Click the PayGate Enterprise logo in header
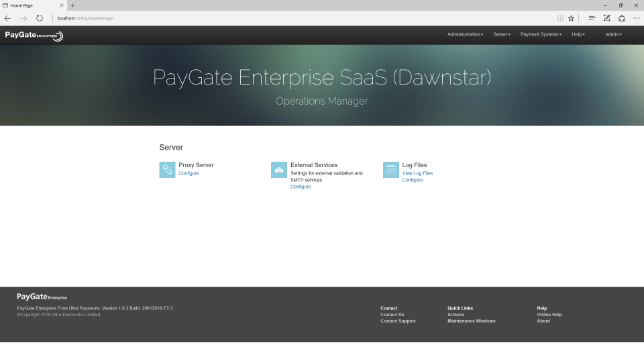The width and height of the screenshot is (644, 349). click(x=34, y=36)
